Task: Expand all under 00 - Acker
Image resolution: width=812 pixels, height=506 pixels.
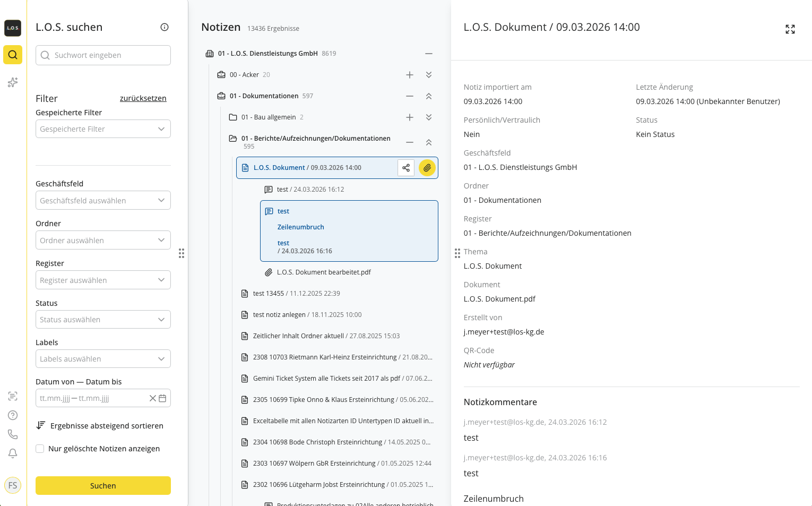Action: click(429, 75)
